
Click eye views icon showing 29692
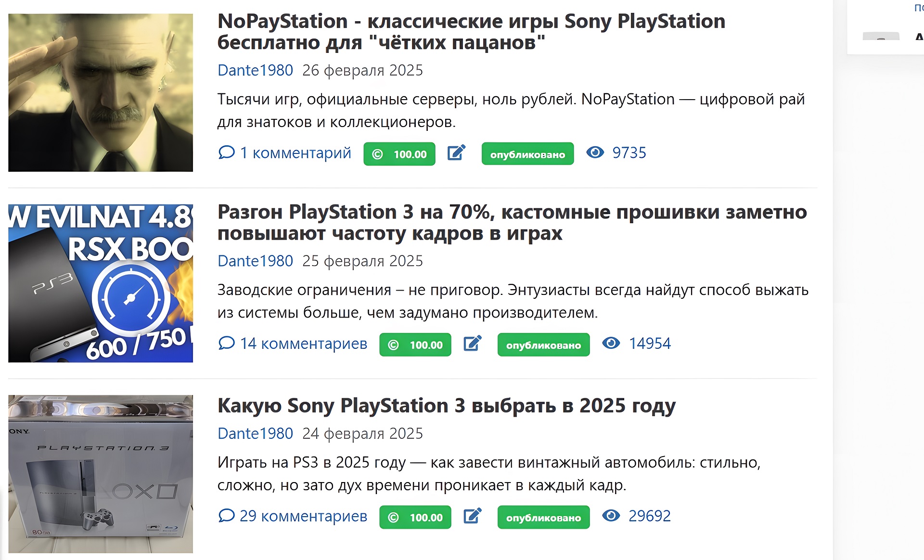pos(611,516)
